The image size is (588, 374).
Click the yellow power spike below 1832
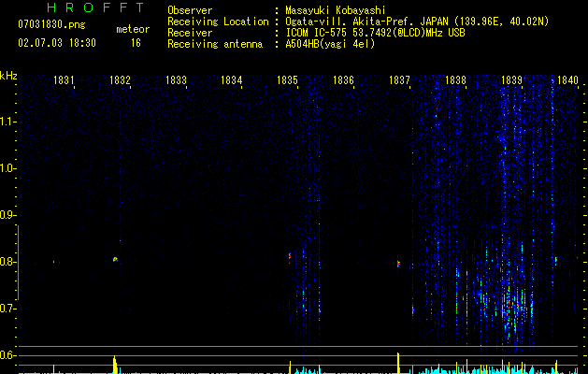pyautogui.click(x=115, y=365)
